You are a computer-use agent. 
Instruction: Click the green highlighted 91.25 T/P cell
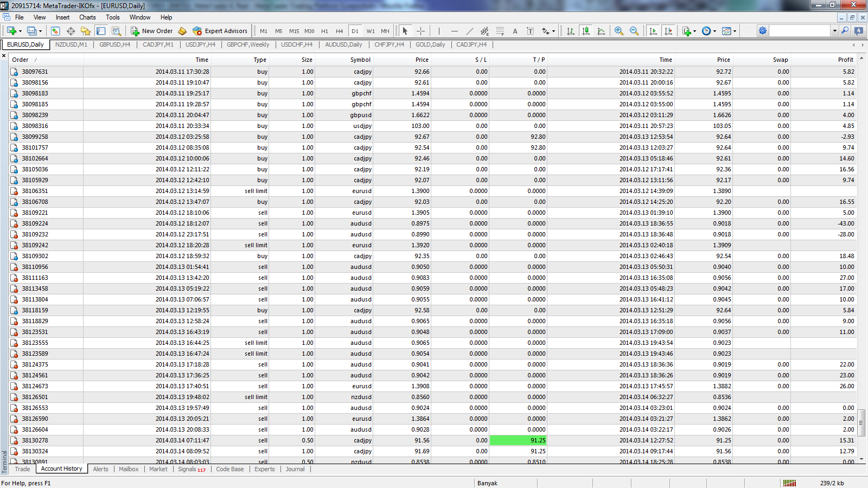518,440
